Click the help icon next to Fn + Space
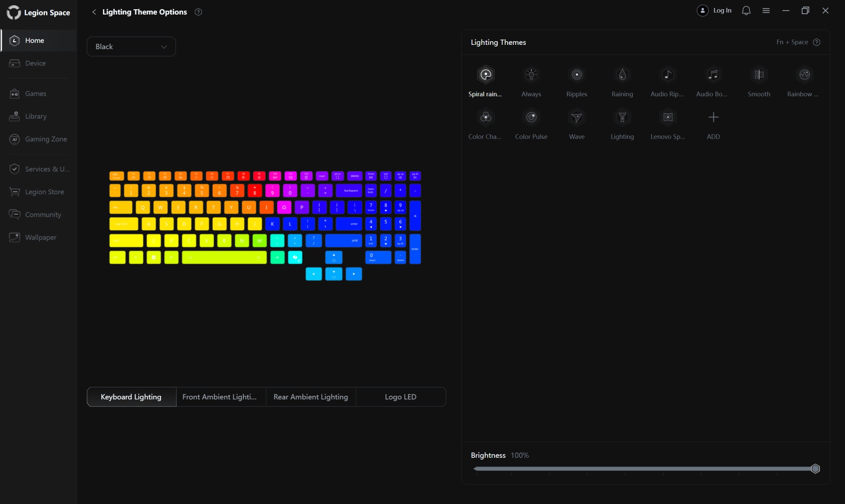Screen dimensions: 845x504 click(816, 42)
